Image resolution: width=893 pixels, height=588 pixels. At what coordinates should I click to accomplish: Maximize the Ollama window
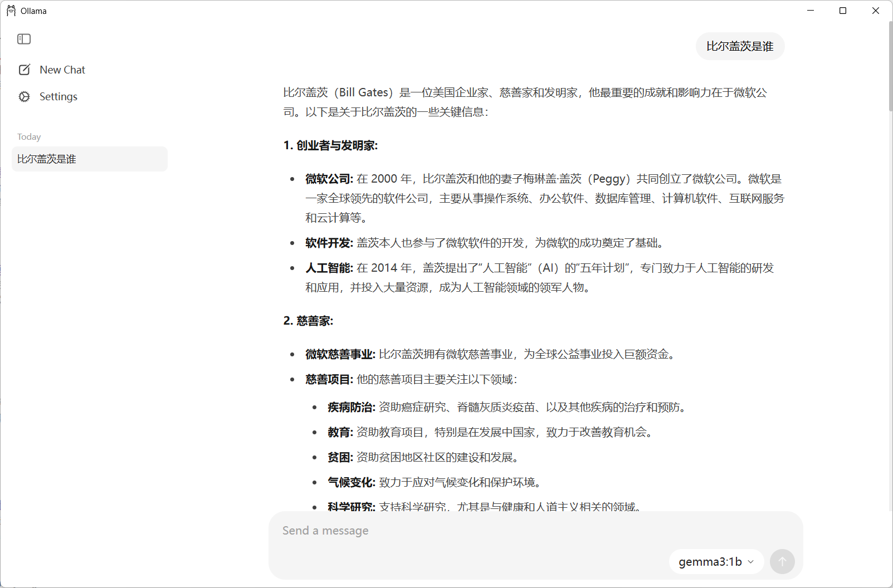(843, 11)
